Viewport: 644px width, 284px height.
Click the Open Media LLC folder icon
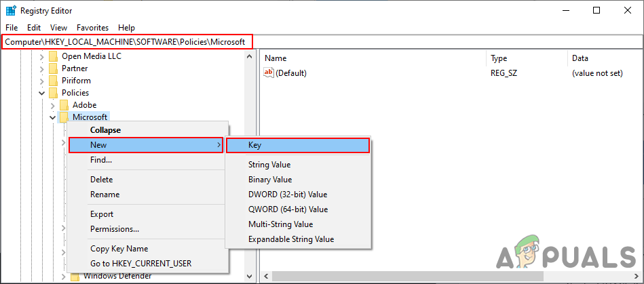[53, 56]
